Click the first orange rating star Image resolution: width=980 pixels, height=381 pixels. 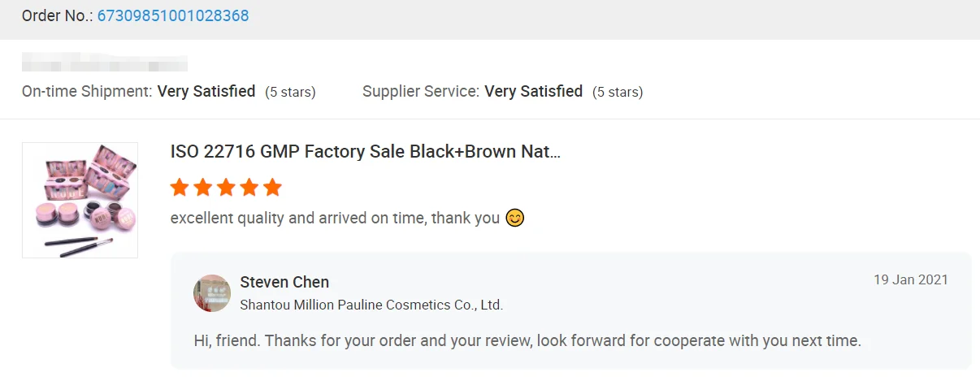click(180, 188)
